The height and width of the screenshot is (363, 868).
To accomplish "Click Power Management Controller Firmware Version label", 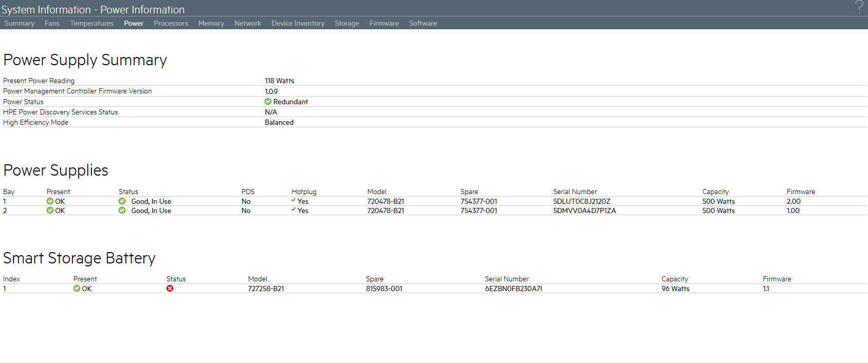I will click(78, 91).
